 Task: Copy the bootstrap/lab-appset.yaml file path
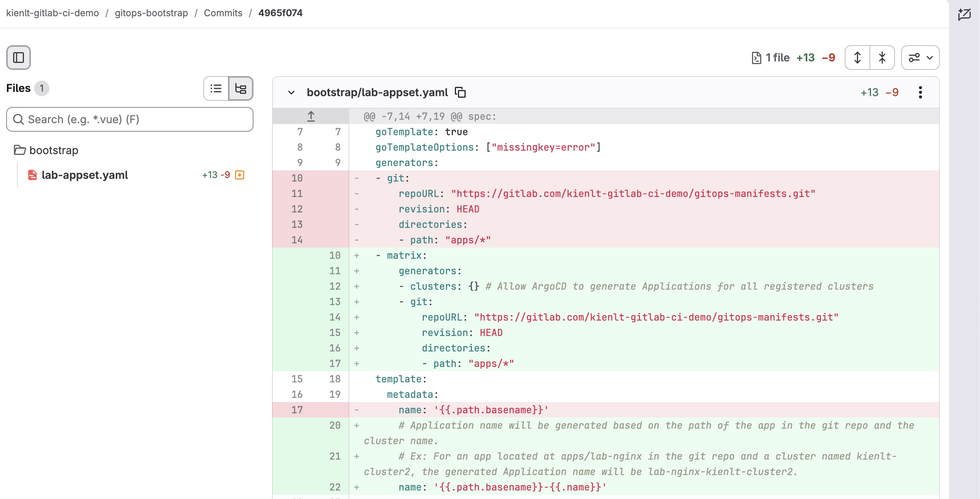pyautogui.click(x=460, y=92)
